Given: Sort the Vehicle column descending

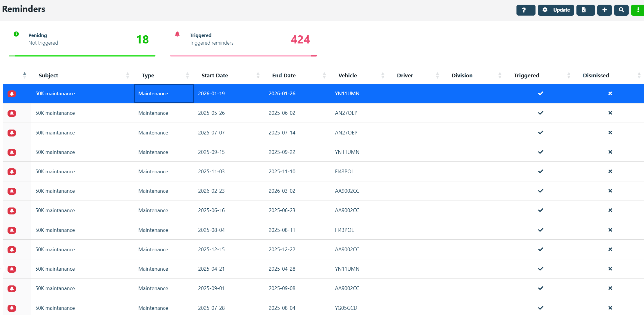Looking at the screenshot, I should (383, 77).
